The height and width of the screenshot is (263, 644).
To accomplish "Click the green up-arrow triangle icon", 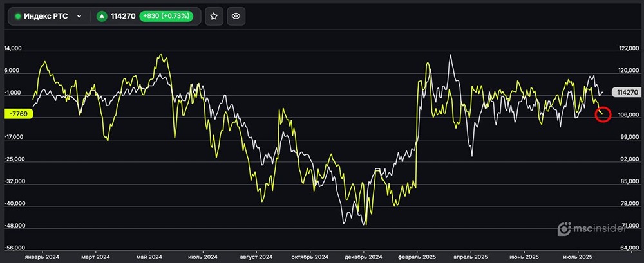I will coord(102,16).
